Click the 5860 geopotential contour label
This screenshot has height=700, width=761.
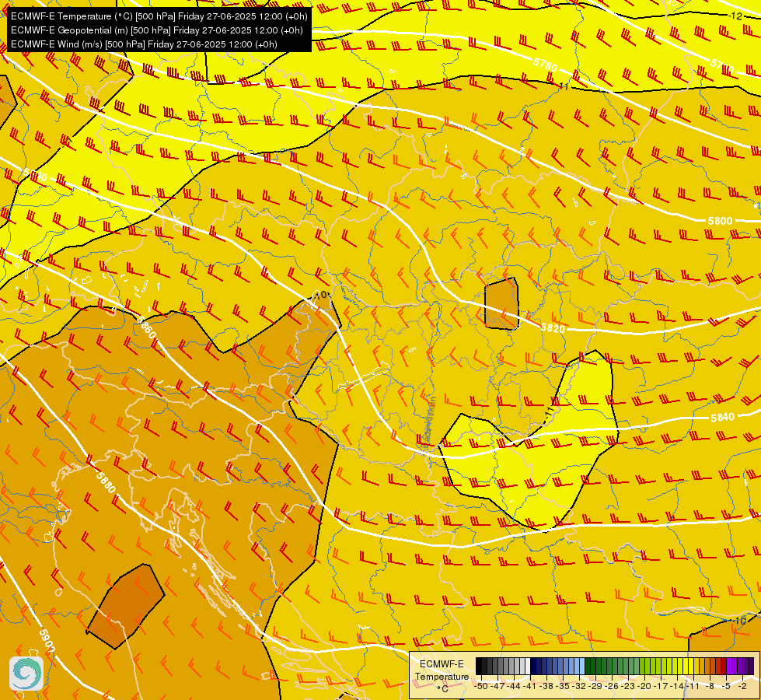[x=146, y=327]
